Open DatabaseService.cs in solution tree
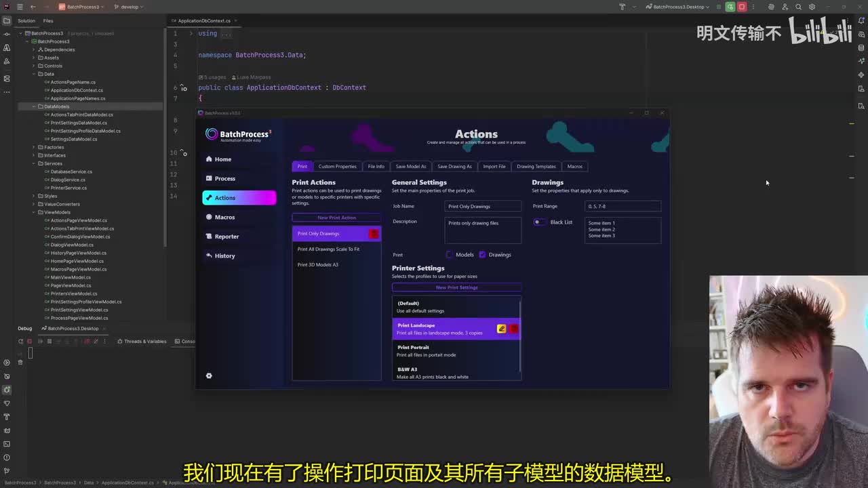 71,171
